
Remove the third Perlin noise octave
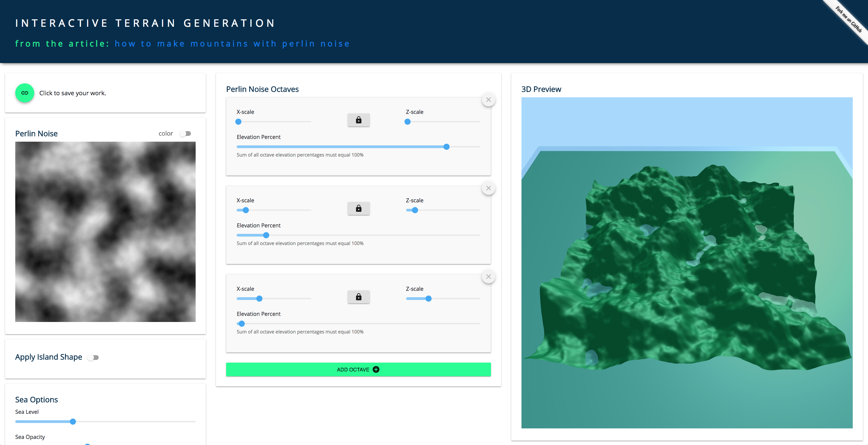pos(488,277)
